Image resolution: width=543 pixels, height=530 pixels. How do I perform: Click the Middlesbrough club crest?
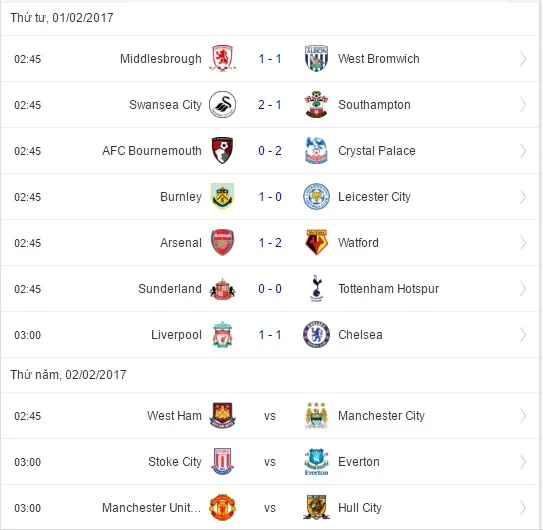[222, 59]
